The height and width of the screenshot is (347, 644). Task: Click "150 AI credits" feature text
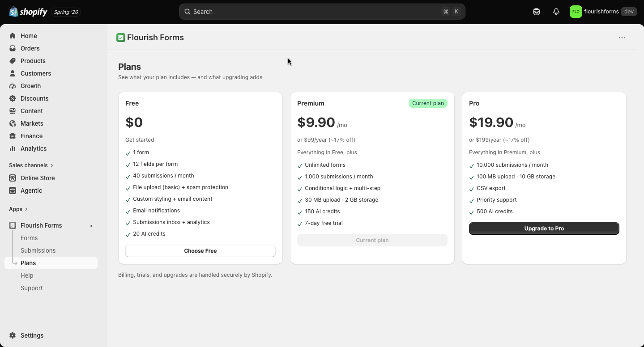pos(322,212)
